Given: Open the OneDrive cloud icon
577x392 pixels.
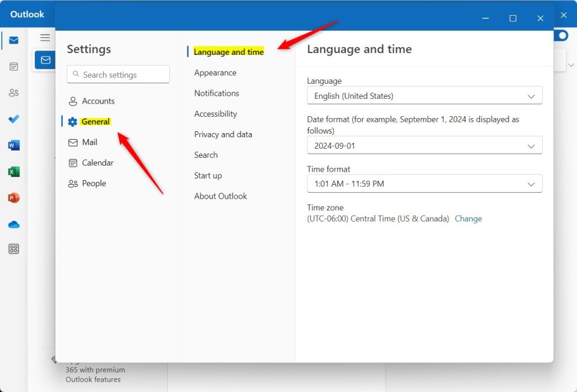Looking at the screenshot, I should [x=14, y=225].
